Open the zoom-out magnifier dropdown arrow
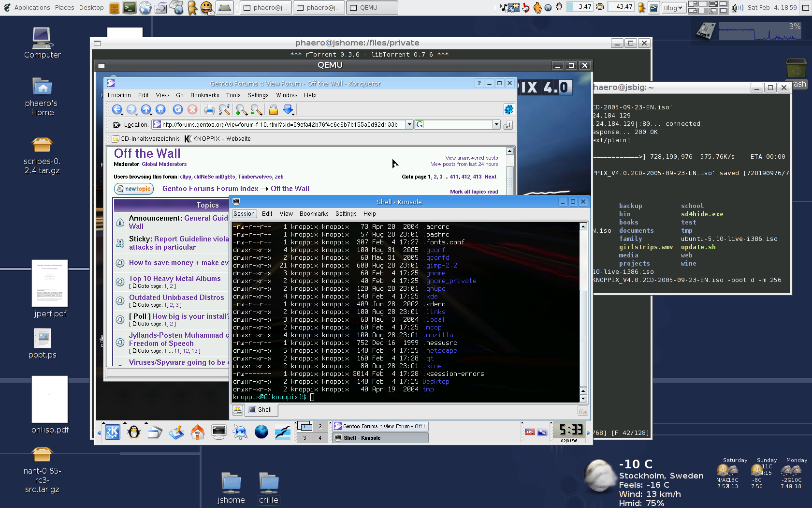The width and height of the screenshot is (812, 508). coord(262,114)
